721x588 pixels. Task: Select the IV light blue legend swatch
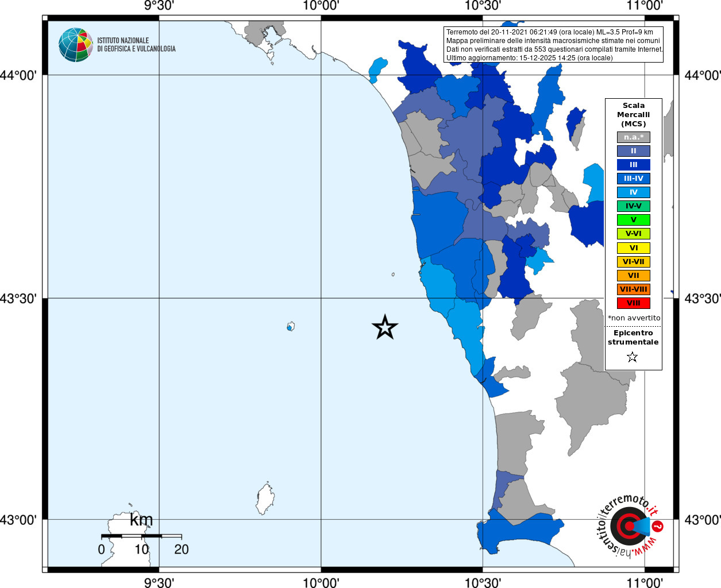pyautogui.click(x=634, y=192)
